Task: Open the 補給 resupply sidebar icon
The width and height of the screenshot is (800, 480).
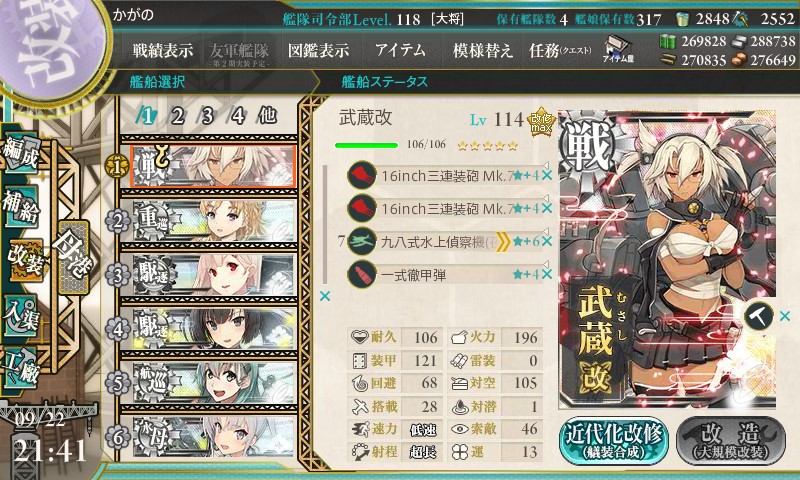Action: (20, 206)
